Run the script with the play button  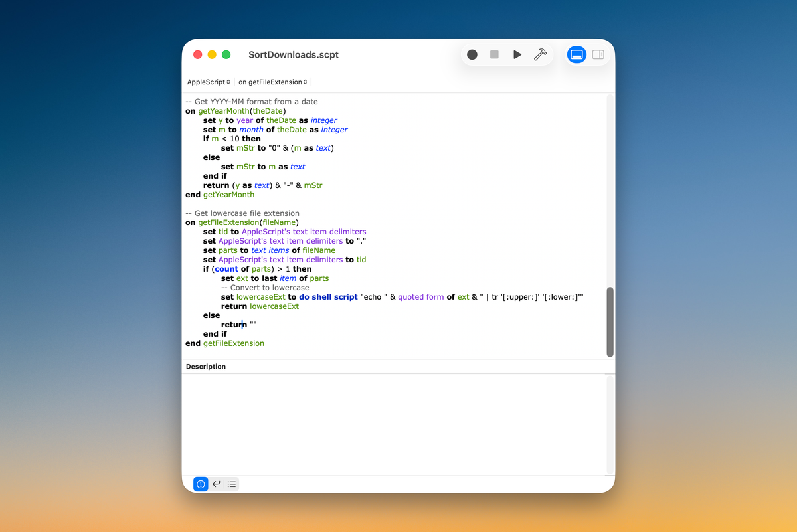pyautogui.click(x=517, y=54)
